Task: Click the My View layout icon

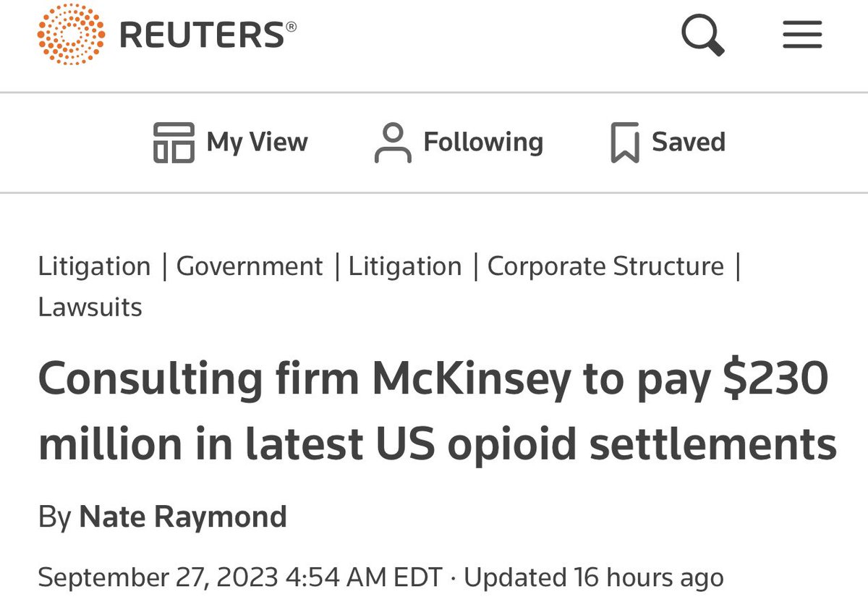Action: click(174, 142)
